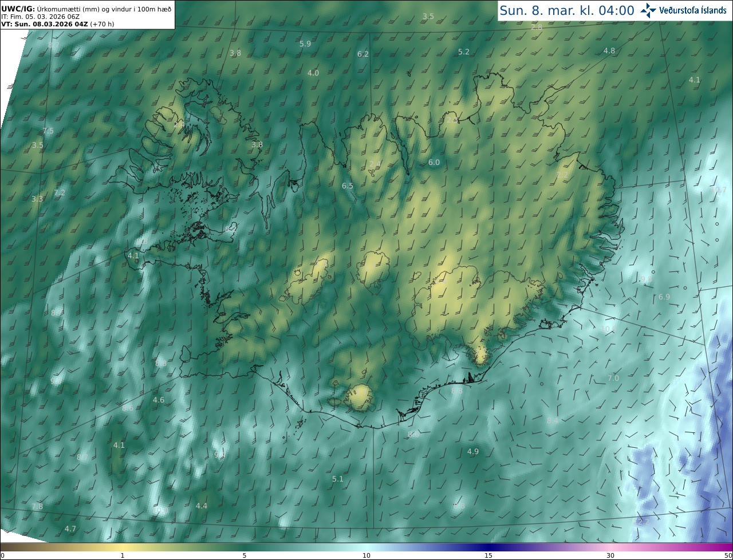Click the "VT: Sun. 08.03.2026 04Z (+70 h)" line
The width and height of the screenshot is (733, 560).
(58, 24)
